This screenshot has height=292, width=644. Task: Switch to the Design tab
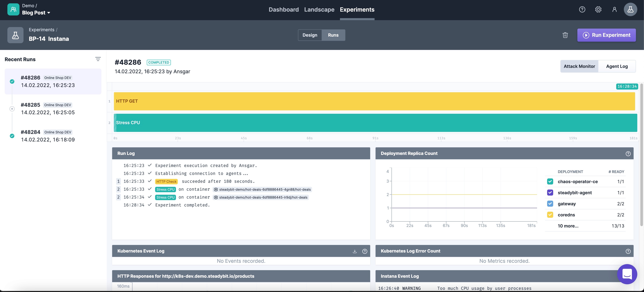click(310, 35)
